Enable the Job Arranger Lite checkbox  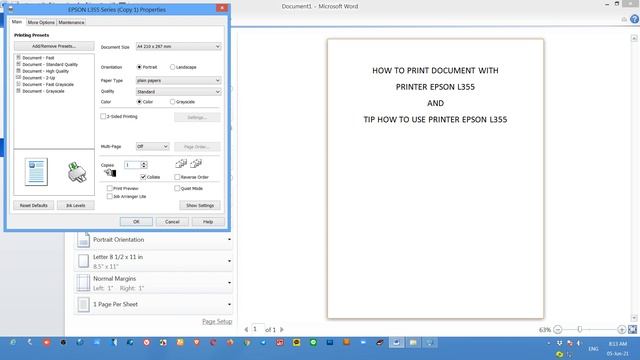point(109,196)
